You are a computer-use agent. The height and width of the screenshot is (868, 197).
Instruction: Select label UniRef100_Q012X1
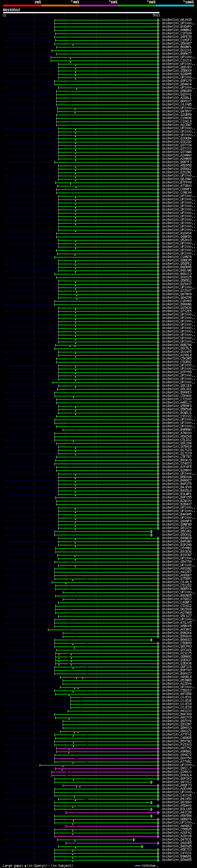(x=177, y=50)
